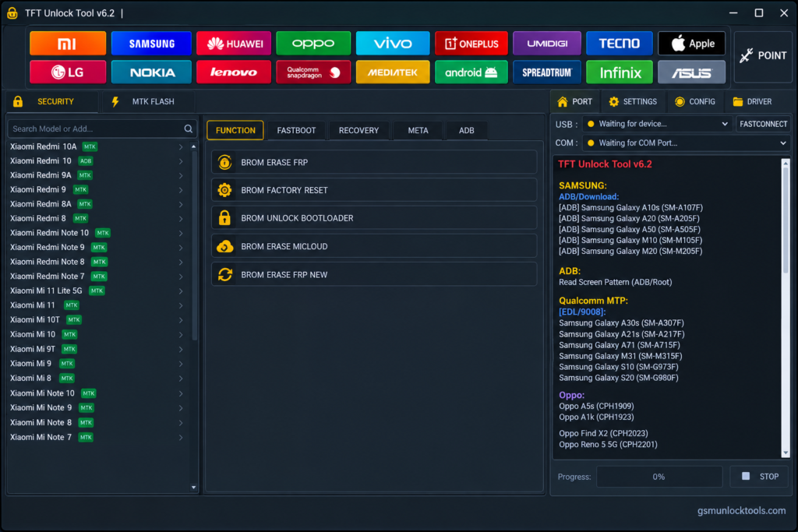Open the Asus brand tile
798x532 pixels.
(x=691, y=72)
